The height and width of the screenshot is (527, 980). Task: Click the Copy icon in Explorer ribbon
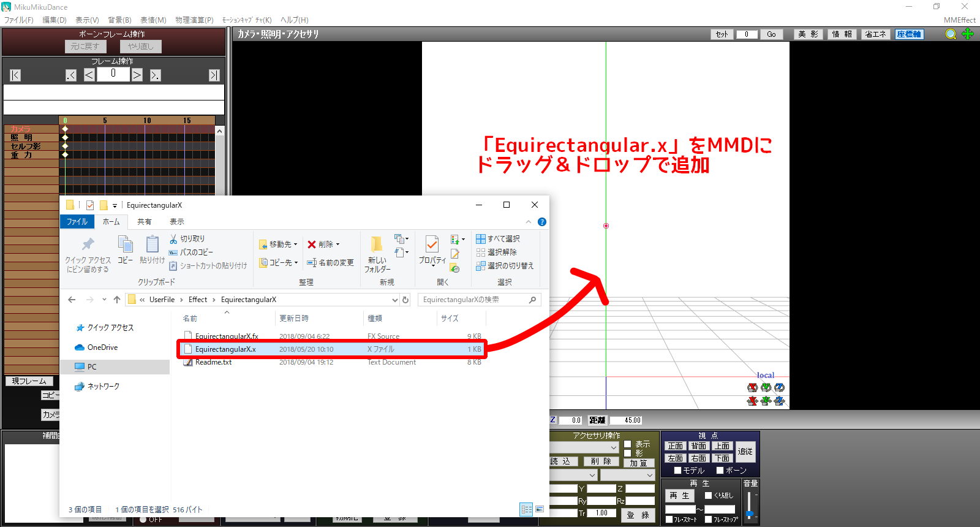click(x=125, y=250)
